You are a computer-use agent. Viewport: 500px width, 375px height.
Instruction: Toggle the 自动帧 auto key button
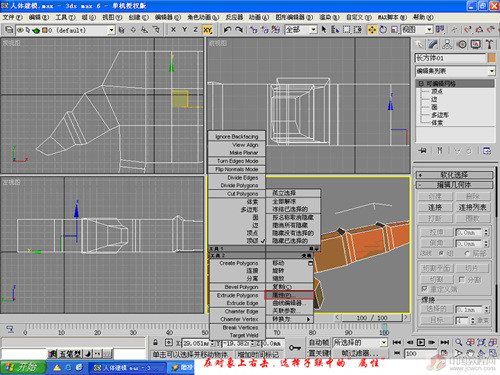click(x=319, y=342)
